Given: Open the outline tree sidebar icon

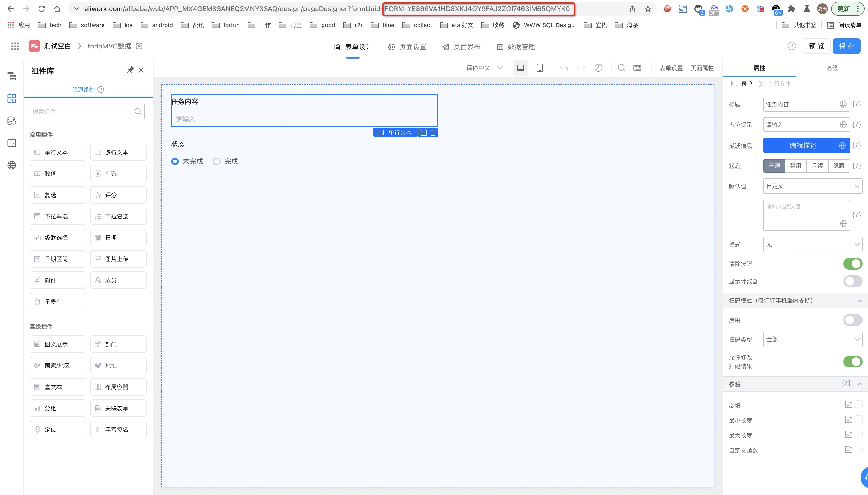Looking at the screenshot, I should click(x=12, y=76).
